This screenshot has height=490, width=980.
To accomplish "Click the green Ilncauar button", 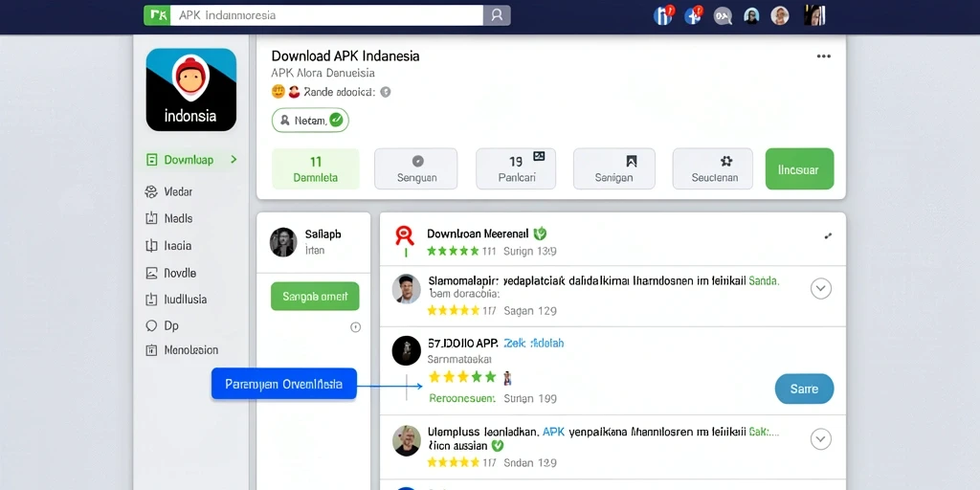I will pyautogui.click(x=799, y=168).
